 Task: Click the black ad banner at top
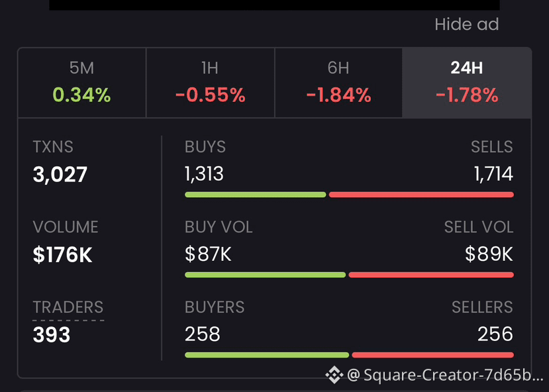pos(274,5)
